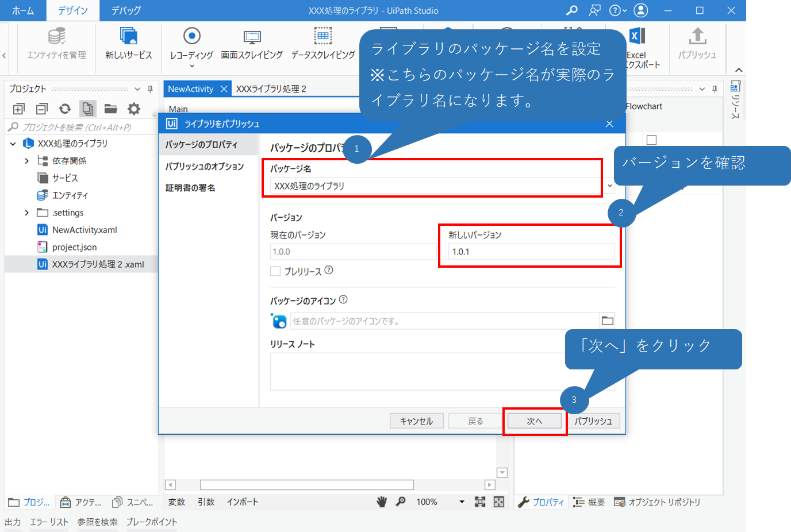
Task: Switch to the ホーム ribbon tab
Action: point(23,10)
